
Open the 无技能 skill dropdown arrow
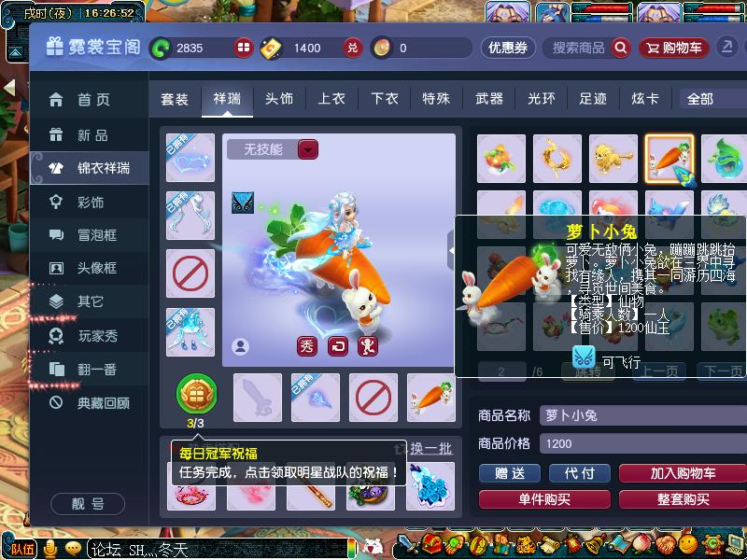point(308,150)
